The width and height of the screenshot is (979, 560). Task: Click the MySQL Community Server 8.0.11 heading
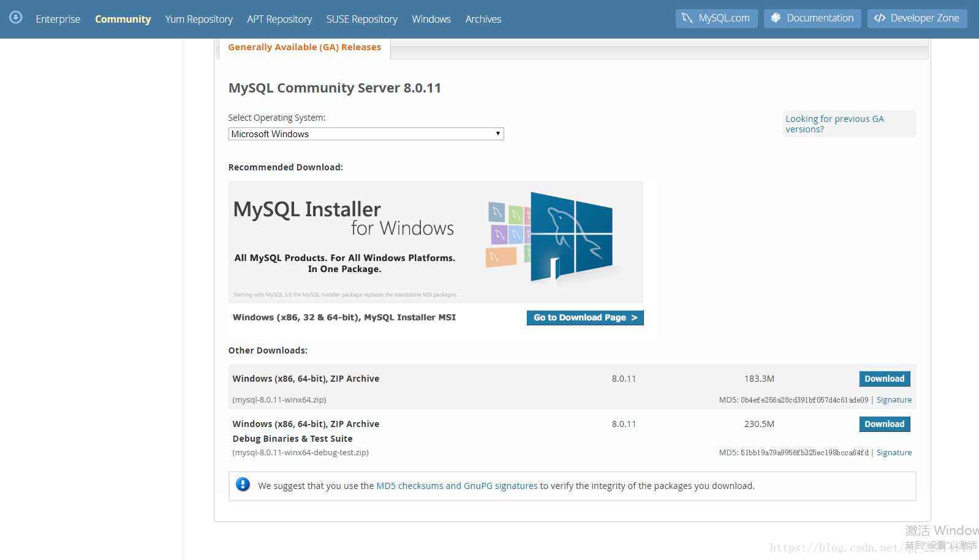[x=335, y=88]
